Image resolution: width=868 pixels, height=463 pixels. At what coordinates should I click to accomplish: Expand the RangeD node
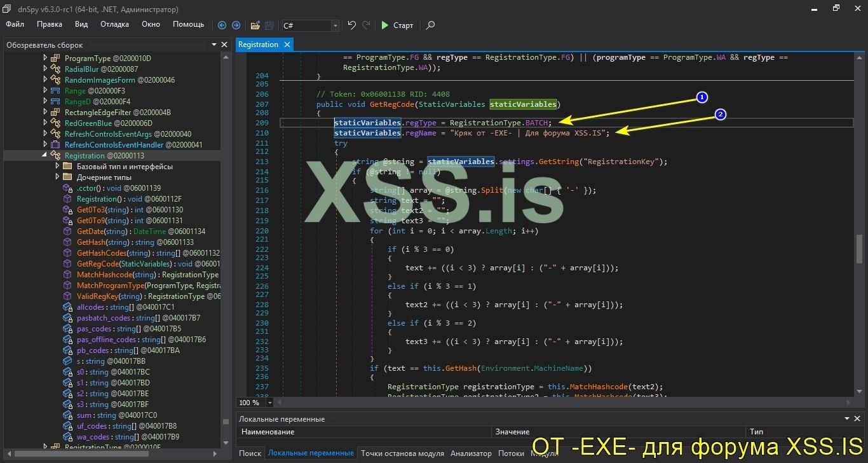point(45,102)
